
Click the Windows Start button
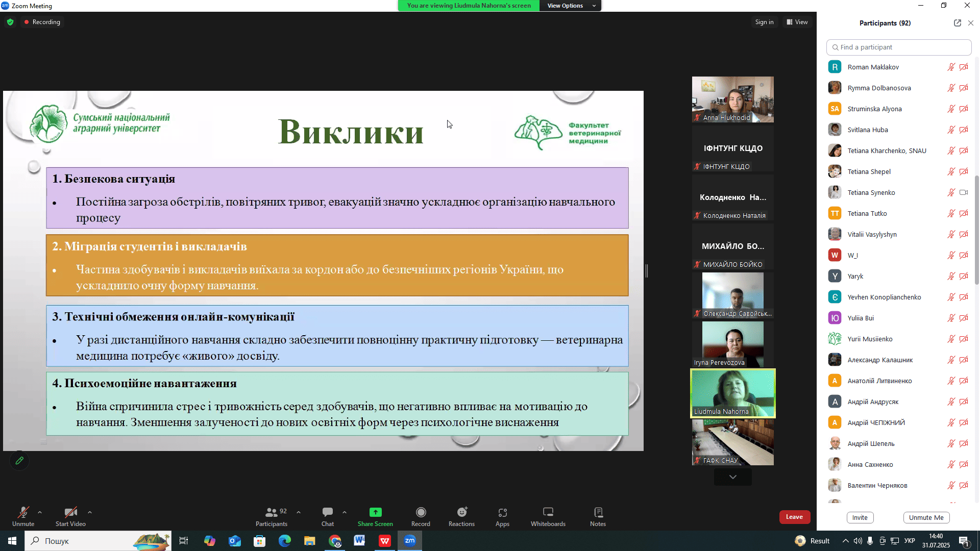pyautogui.click(x=12, y=541)
